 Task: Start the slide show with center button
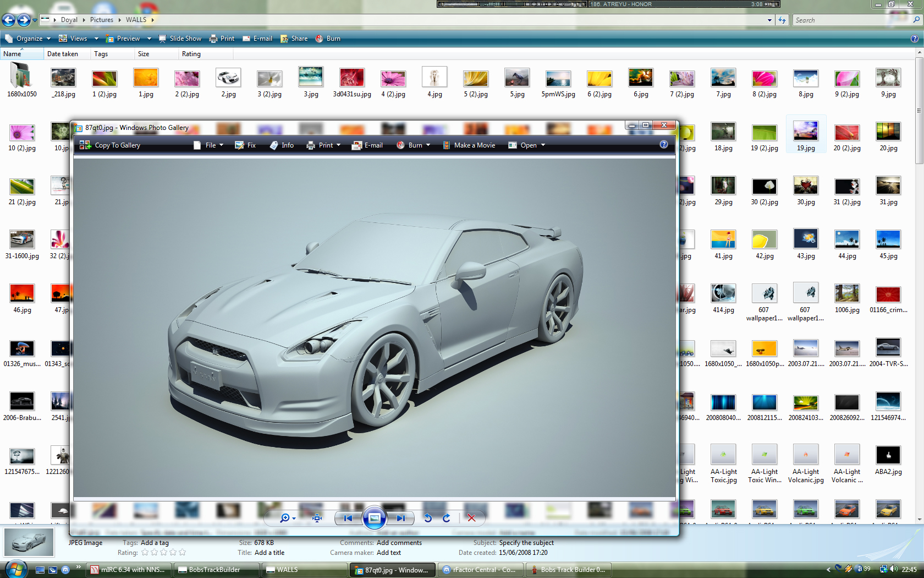374,518
